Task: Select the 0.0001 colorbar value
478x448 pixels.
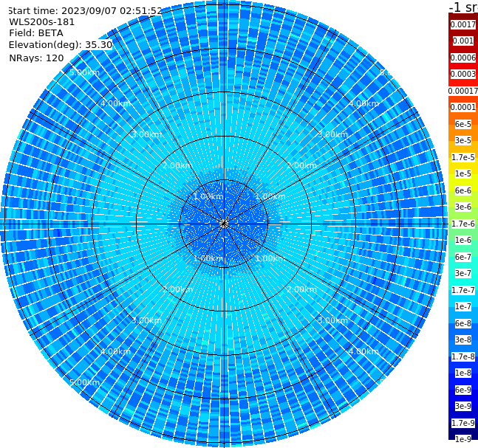Action: (x=463, y=108)
